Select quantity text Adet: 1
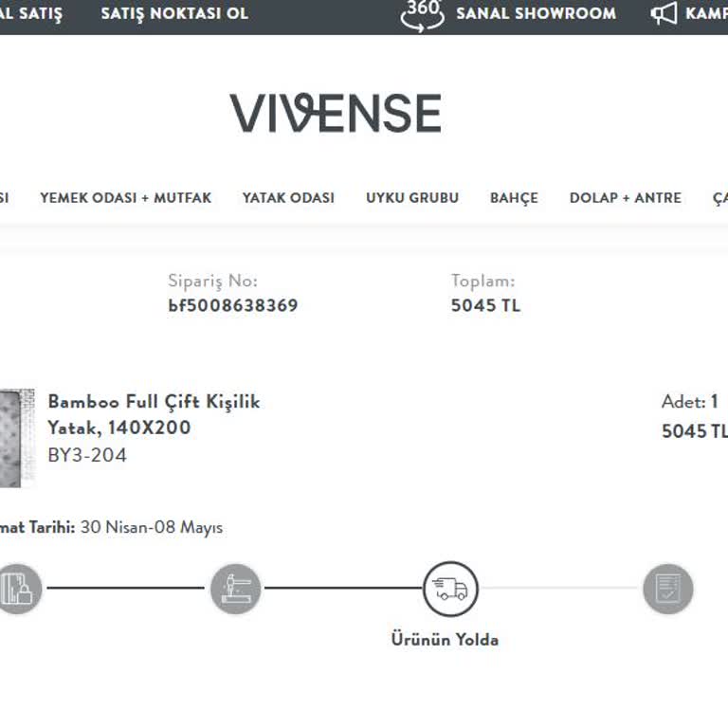Image resolution: width=728 pixels, height=728 pixels. click(x=690, y=402)
